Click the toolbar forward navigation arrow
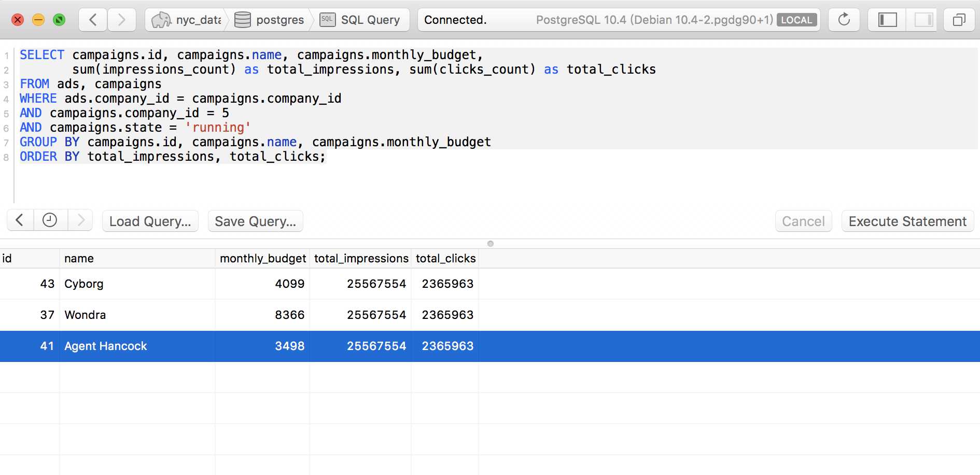The height and width of the screenshot is (475, 980). 122,20
